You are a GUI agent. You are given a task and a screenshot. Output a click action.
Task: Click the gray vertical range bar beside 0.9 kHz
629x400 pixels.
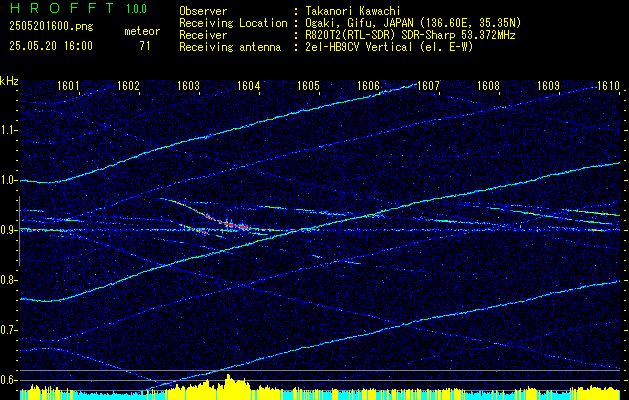pyautogui.click(x=19, y=231)
